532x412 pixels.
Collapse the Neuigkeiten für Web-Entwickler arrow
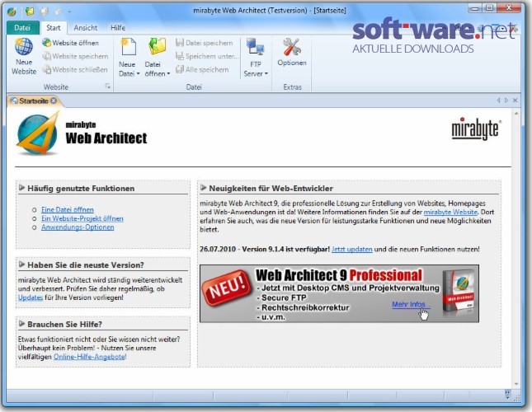pyautogui.click(x=203, y=188)
